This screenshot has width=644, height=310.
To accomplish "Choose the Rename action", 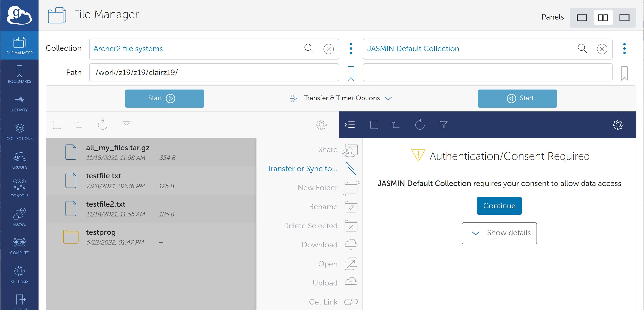I will pos(333,207).
